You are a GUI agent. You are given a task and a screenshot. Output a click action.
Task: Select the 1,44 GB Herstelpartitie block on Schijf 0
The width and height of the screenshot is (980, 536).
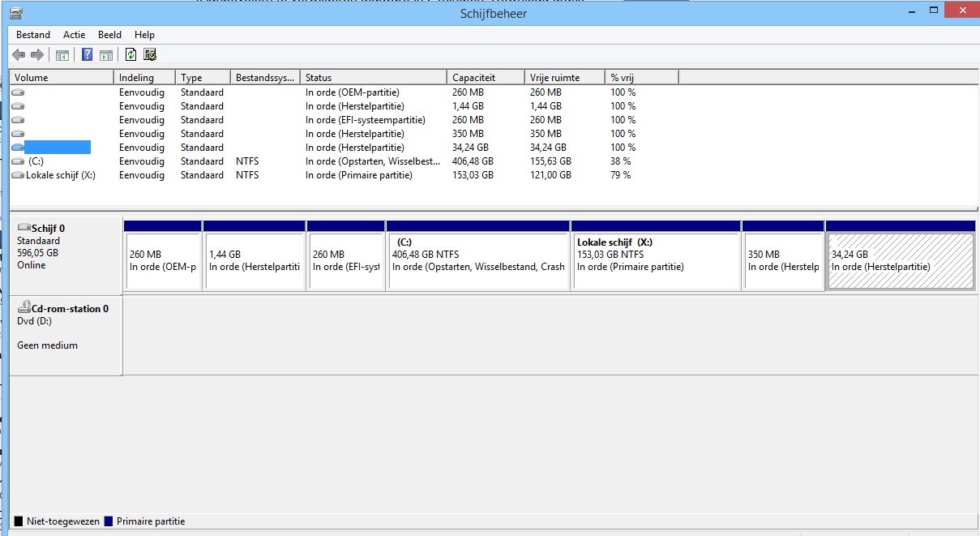254,255
